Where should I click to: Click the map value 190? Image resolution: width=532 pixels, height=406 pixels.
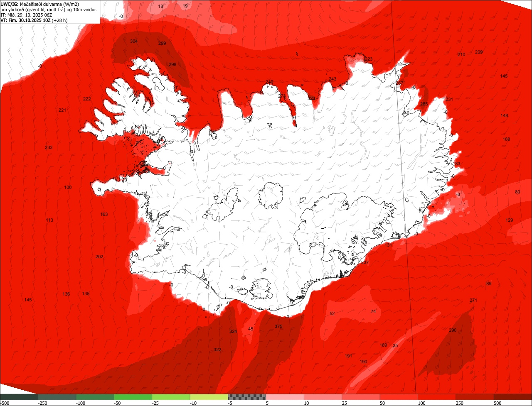coord(363,362)
